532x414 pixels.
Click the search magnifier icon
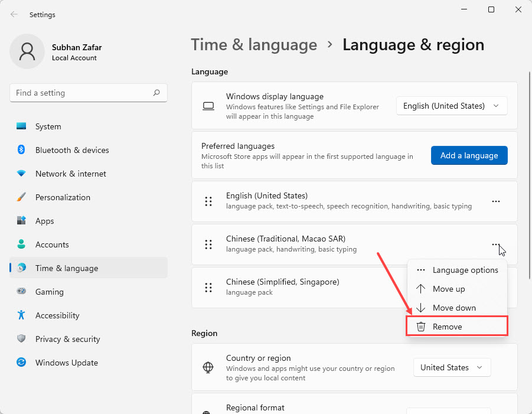coord(156,93)
